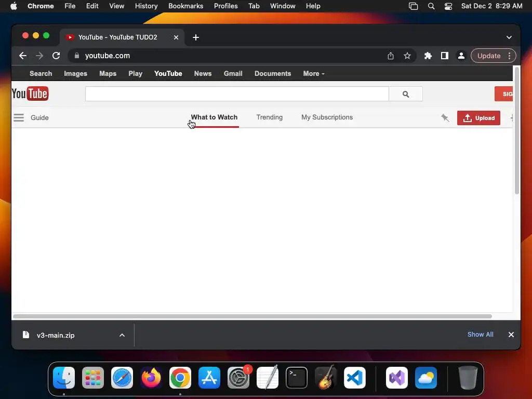The width and height of the screenshot is (532, 399).
Task: Open Finder from the Dock
Action: click(64, 378)
